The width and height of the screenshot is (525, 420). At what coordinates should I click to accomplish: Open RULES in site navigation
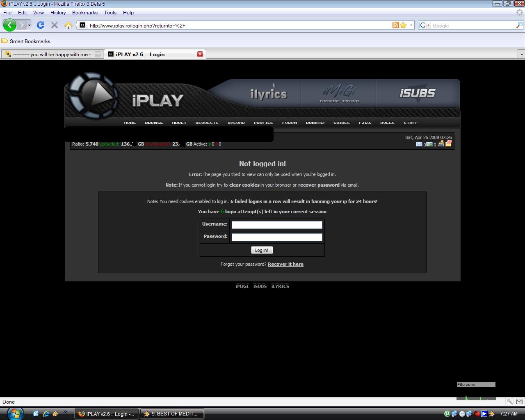click(387, 123)
